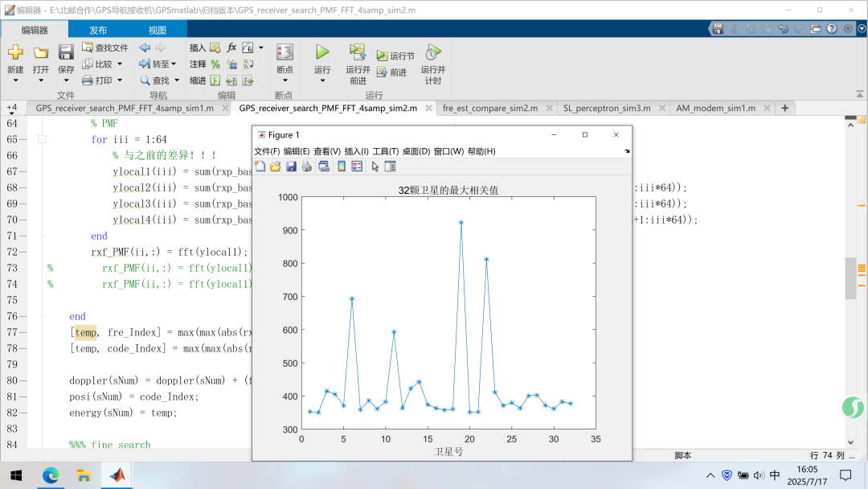Insert colorbar in Figure 1 toolbar
The width and height of the screenshot is (868, 489).
tap(342, 166)
